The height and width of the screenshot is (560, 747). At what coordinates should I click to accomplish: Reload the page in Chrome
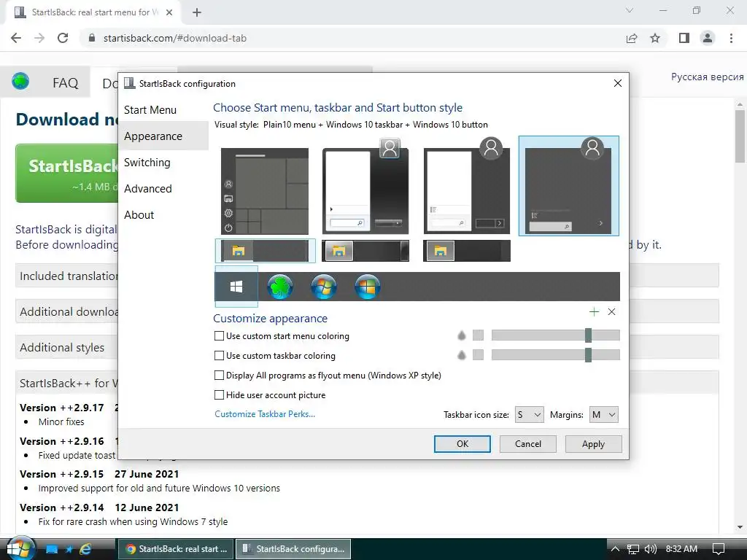63,38
